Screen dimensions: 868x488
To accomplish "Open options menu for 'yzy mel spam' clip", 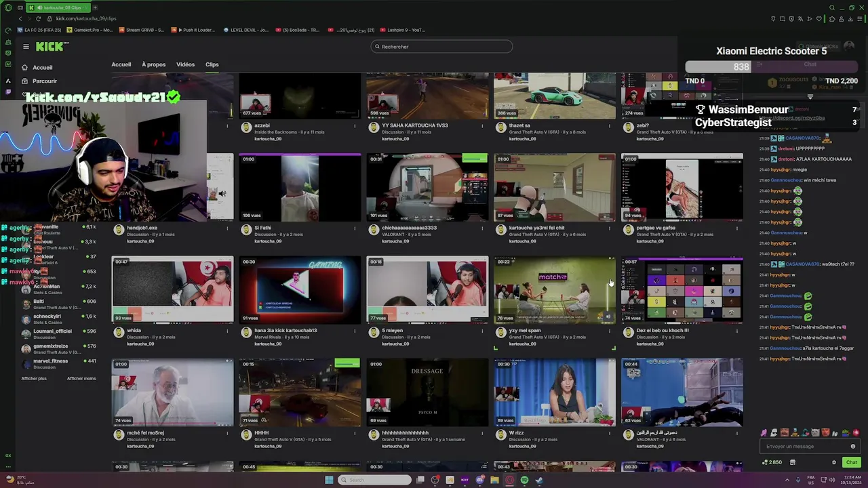I will coord(610,331).
